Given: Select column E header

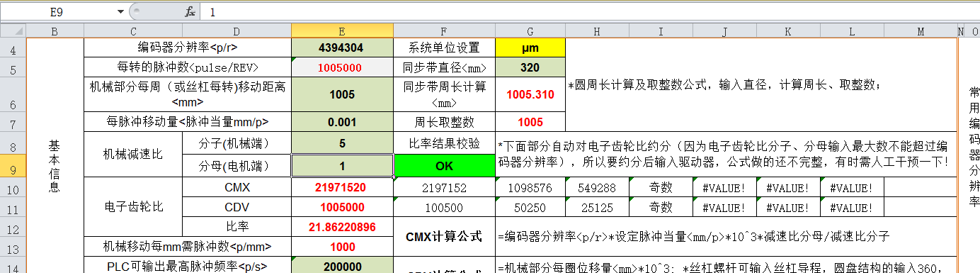Looking at the screenshot, I should (342, 30).
